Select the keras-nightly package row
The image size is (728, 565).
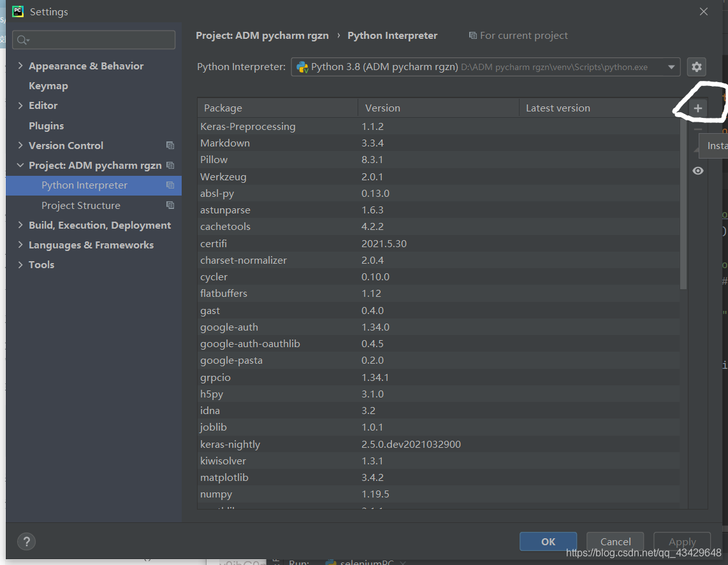(x=439, y=444)
